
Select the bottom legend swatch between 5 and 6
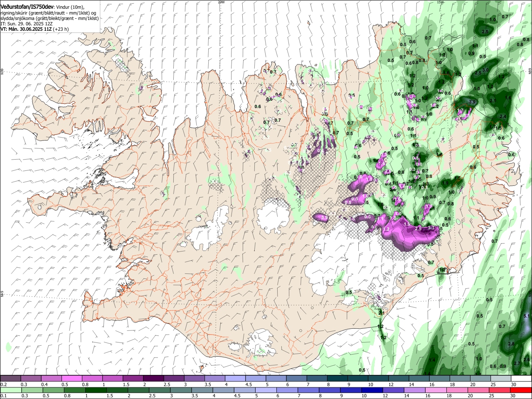click(265, 390)
